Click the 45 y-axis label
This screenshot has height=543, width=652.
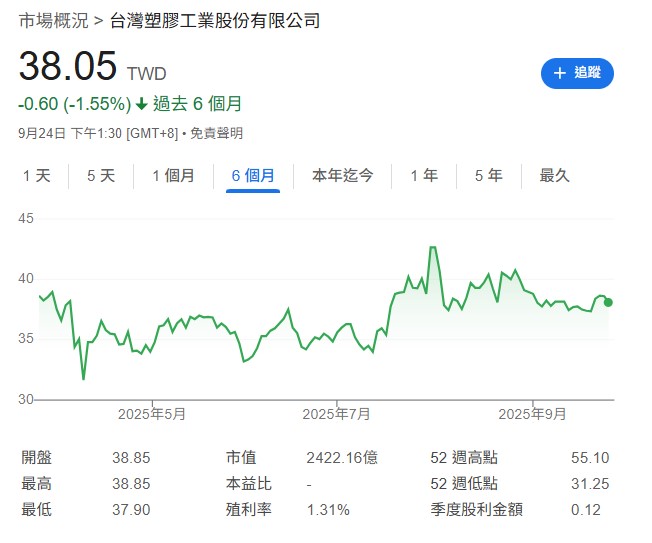tap(26, 218)
